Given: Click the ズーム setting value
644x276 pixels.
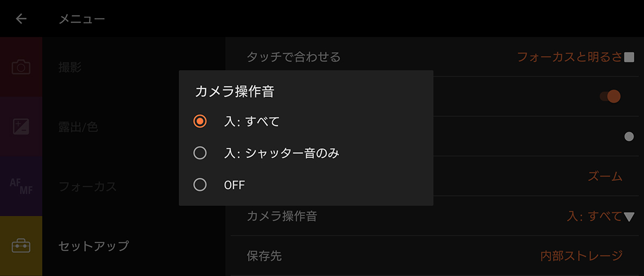Looking at the screenshot, I should pyautogui.click(x=605, y=176).
